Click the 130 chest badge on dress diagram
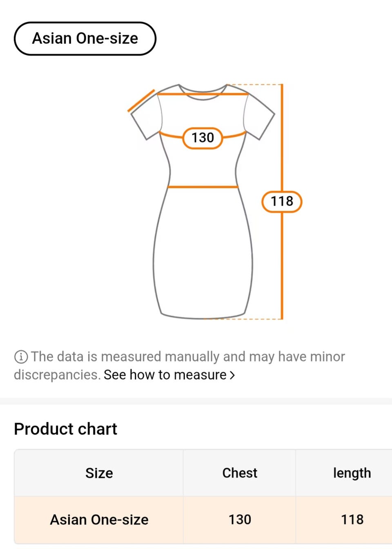Image resolution: width=392 pixels, height=549 pixels. (x=203, y=138)
